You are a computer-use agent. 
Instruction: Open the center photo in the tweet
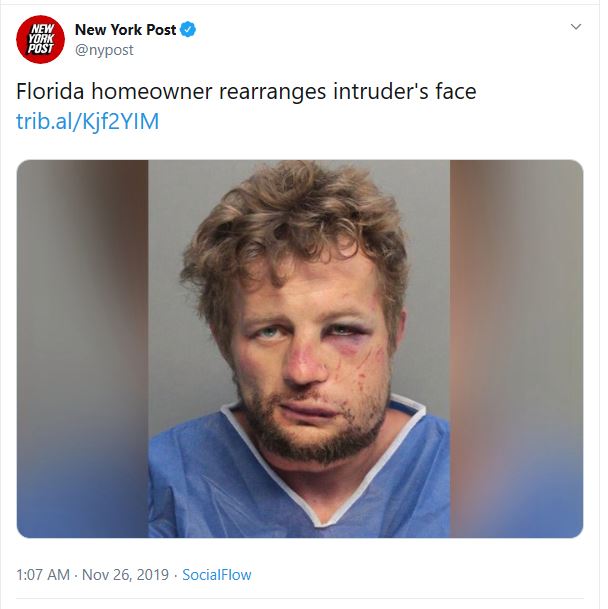[x=299, y=349]
